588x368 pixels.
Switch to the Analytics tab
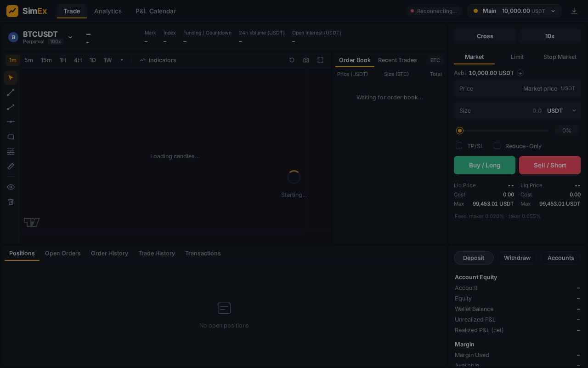108,11
